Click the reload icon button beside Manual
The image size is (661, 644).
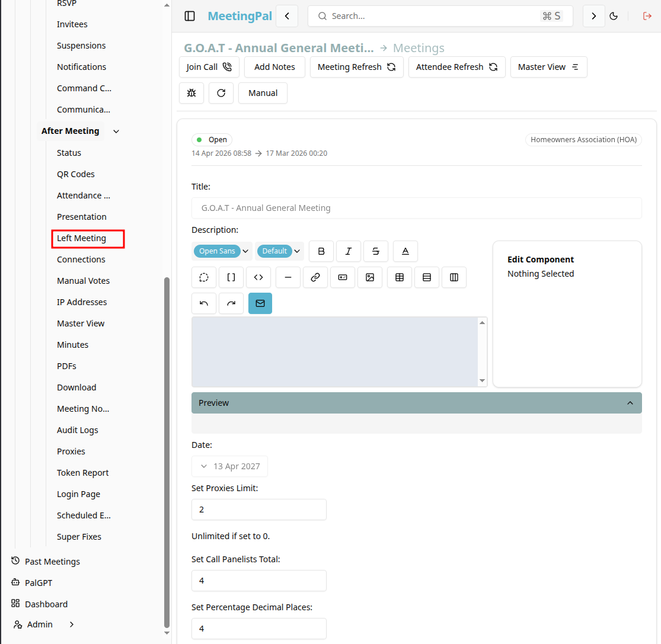(x=221, y=93)
